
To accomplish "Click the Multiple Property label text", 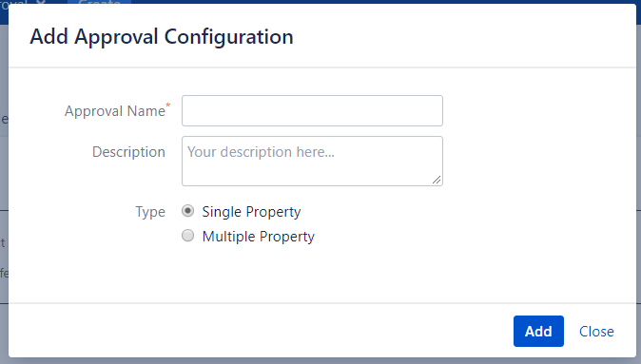I will pos(259,237).
